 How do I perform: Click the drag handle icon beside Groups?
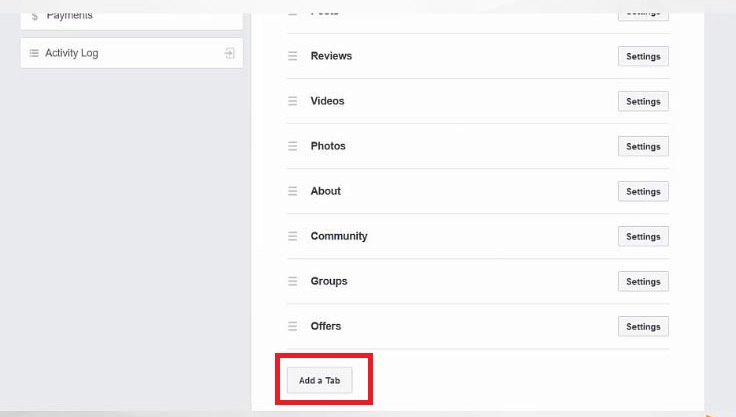(x=293, y=281)
